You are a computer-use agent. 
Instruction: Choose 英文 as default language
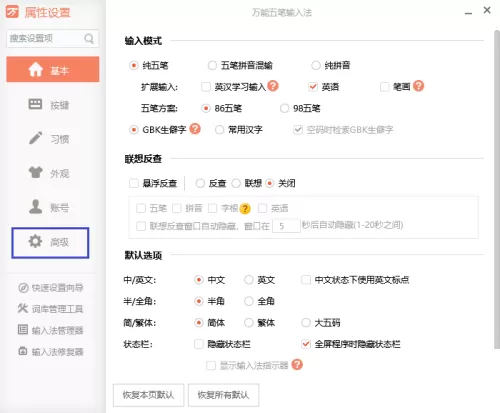click(x=249, y=280)
